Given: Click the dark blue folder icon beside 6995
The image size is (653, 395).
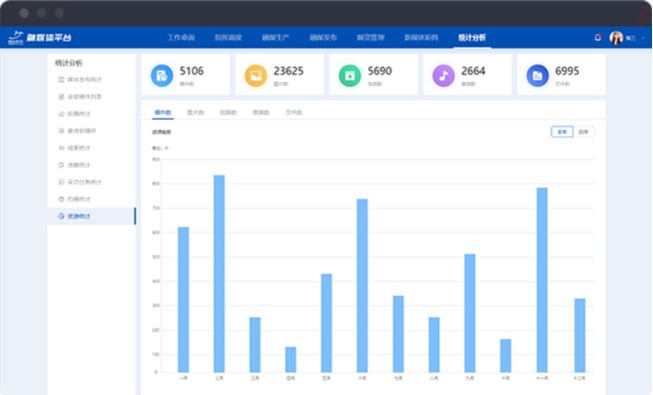Looking at the screenshot, I should (538, 75).
